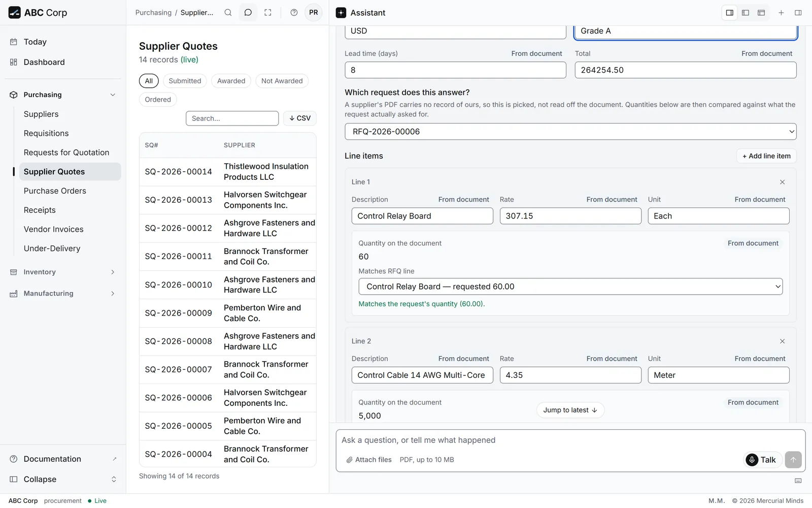Click the Total field 264254.50
812x508 pixels.
(685, 70)
